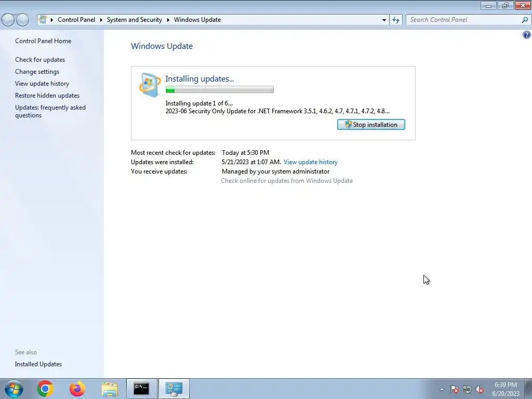Open the Help question mark icon
The width and height of the screenshot is (532, 399).
click(x=527, y=35)
